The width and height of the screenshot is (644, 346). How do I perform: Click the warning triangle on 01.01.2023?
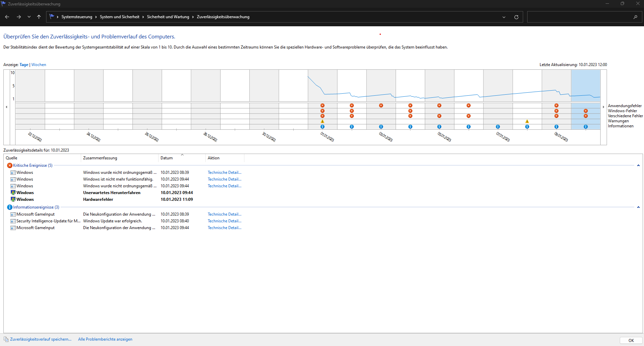pyautogui.click(x=323, y=121)
